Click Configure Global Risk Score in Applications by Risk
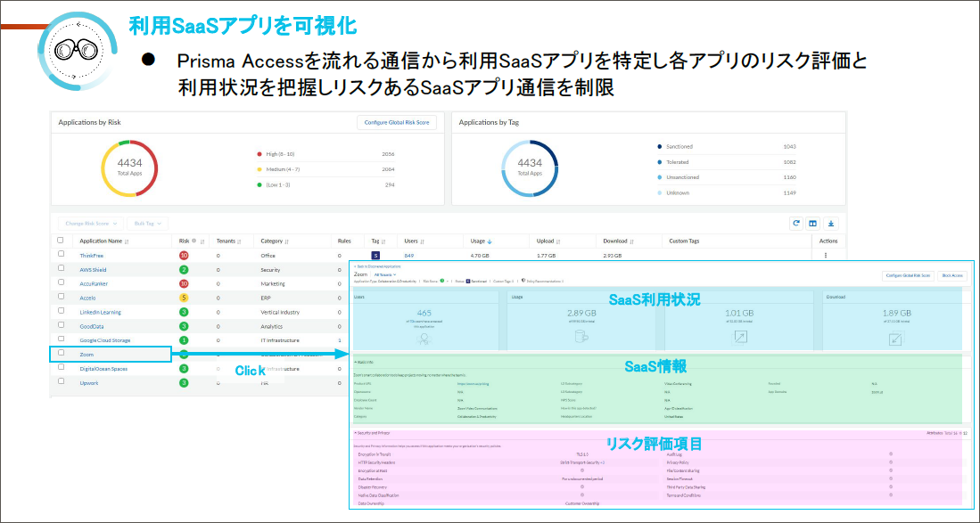This screenshot has width=980, height=523. (x=397, y=122)
